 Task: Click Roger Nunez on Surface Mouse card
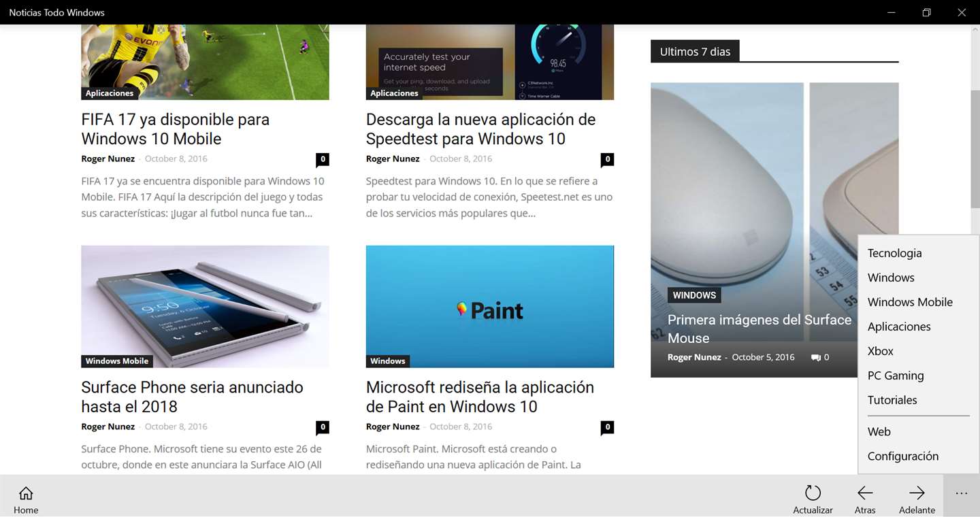[694, 357]
